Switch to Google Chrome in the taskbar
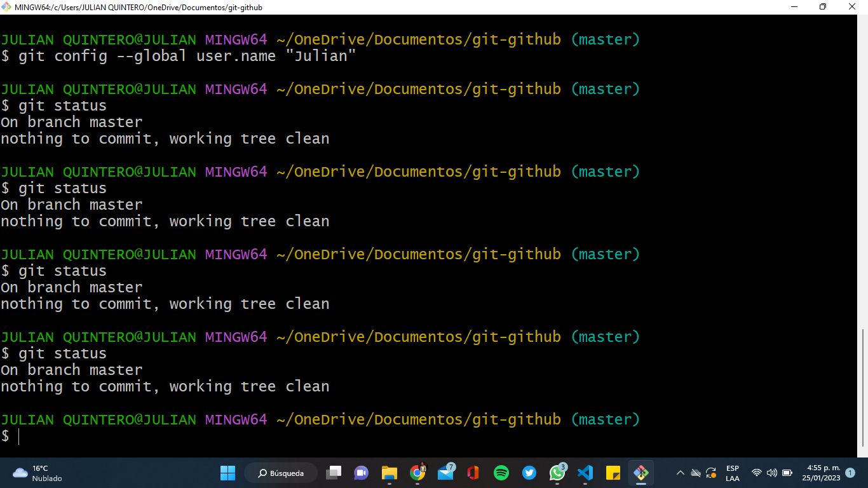 click(x=417, y=473)
